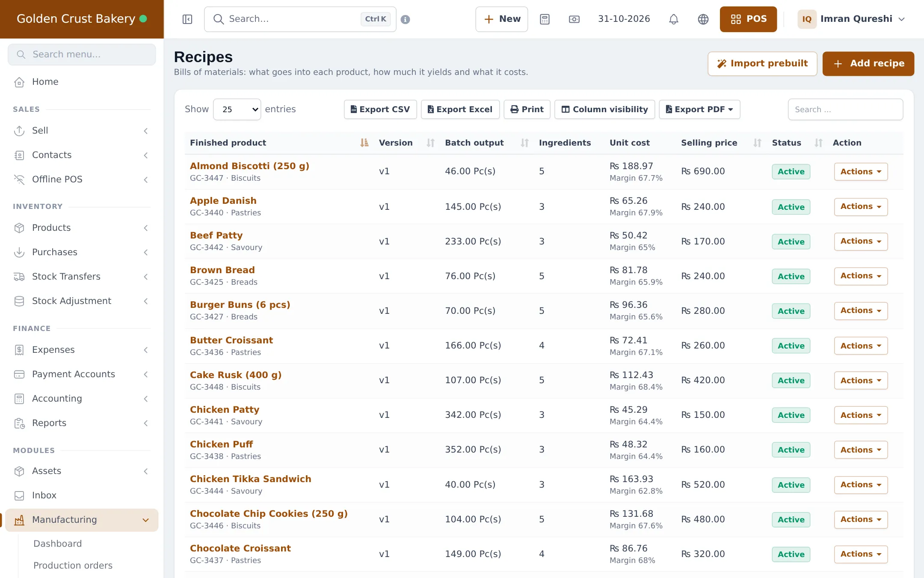
Task: Open notifications bell
Action: point(674,19)
